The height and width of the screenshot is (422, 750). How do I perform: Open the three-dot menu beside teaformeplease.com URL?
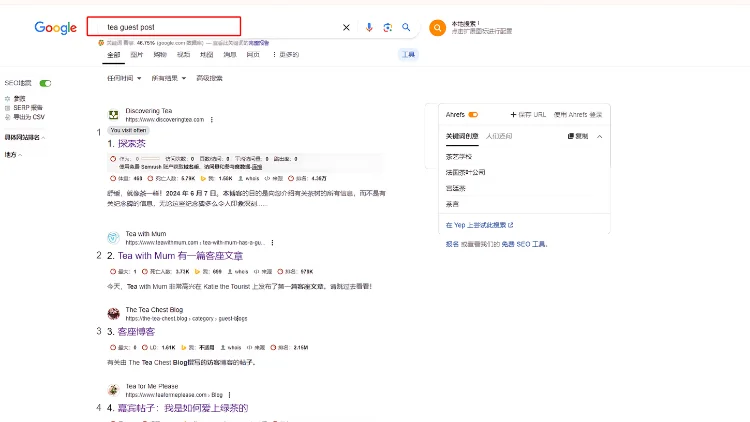230,395
